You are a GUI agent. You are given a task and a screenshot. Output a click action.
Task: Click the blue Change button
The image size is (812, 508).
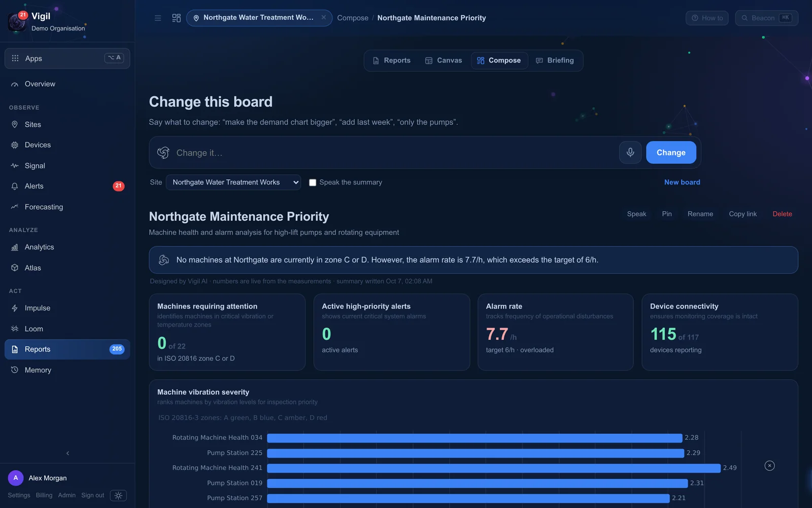click(671, 152)
